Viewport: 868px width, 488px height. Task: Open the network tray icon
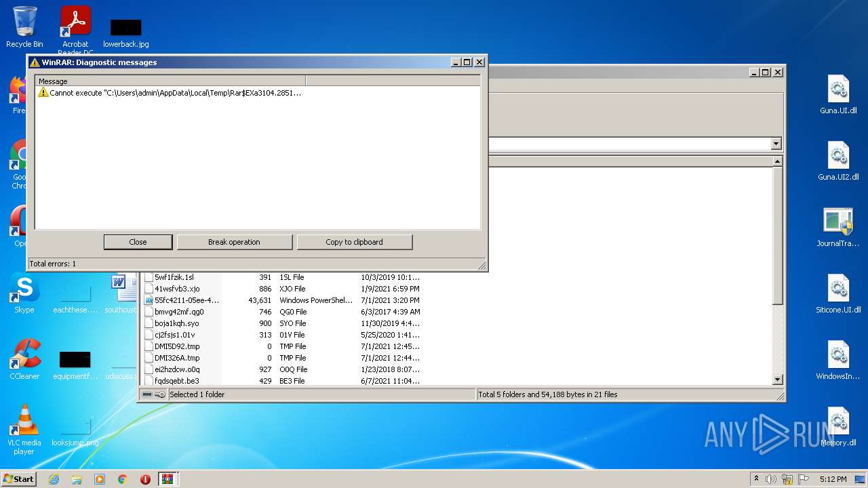(787, 479)
